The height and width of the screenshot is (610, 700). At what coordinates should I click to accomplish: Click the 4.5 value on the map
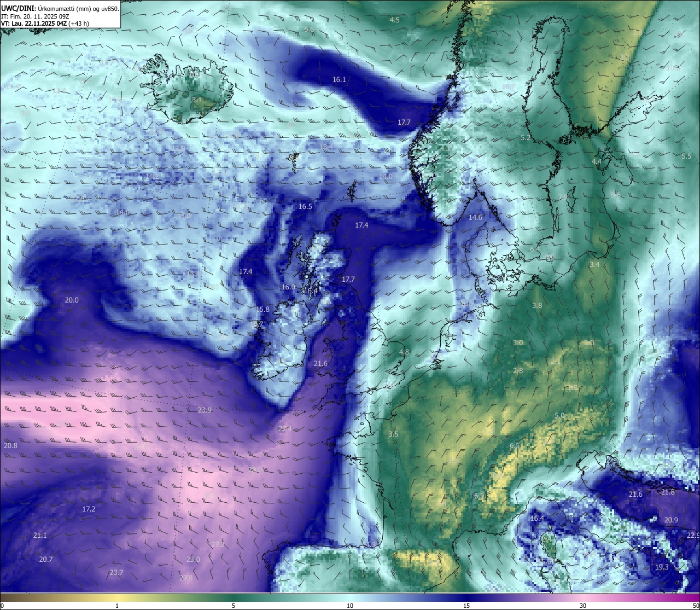coord(394,20)
